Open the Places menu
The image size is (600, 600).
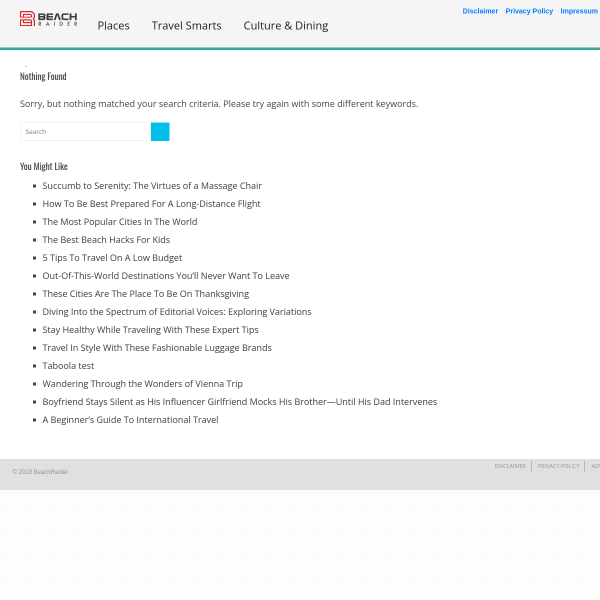click(113, 26)
